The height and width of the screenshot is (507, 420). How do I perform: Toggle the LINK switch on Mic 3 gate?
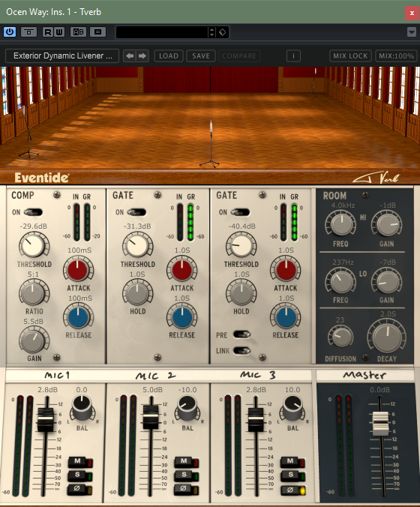point(241,350)
